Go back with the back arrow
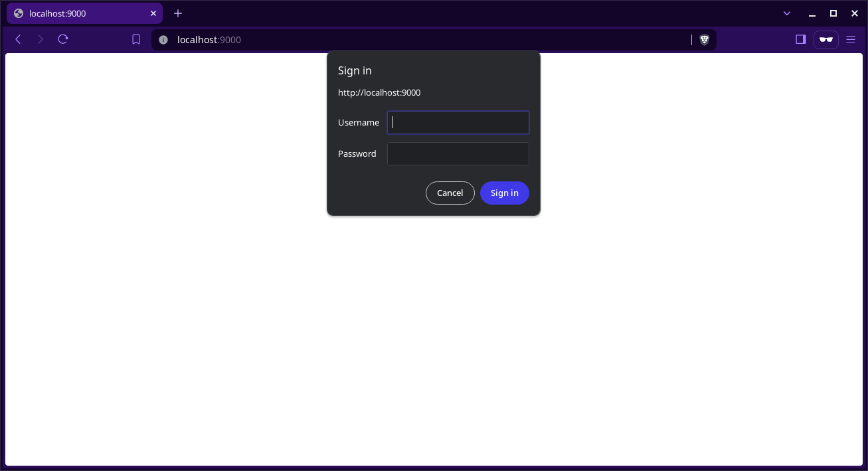Image resolution: width=868 pixels, height=471 pixels. pyautogui.click(x=19, y=40)
